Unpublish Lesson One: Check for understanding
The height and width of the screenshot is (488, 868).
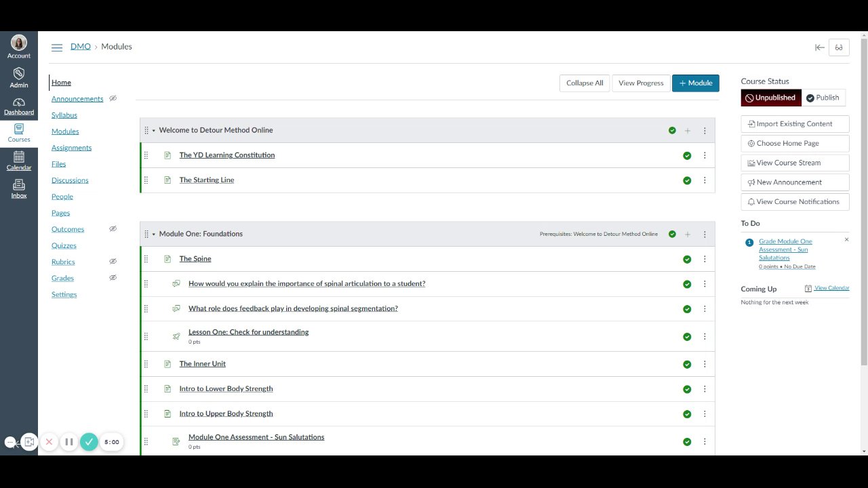coord(687,337)
